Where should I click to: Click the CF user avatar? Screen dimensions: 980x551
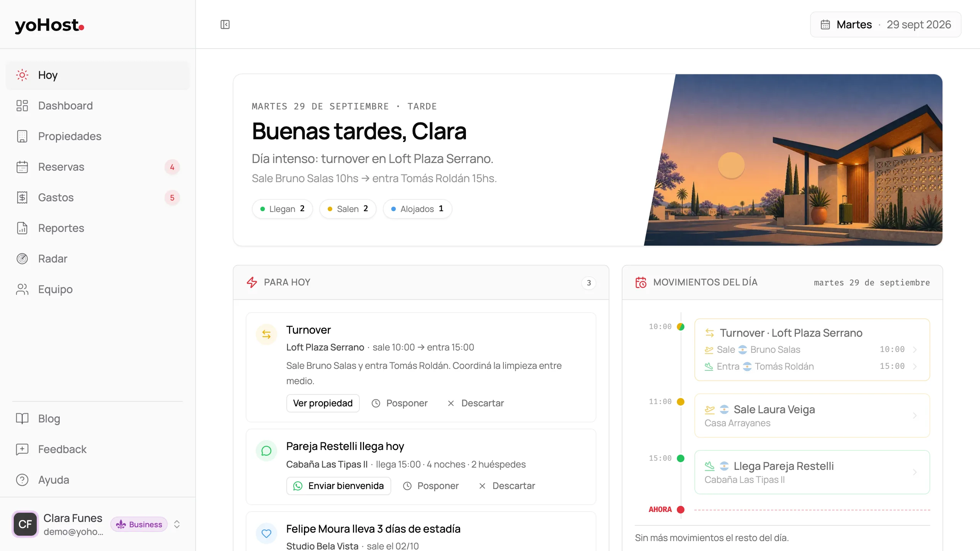25,524
